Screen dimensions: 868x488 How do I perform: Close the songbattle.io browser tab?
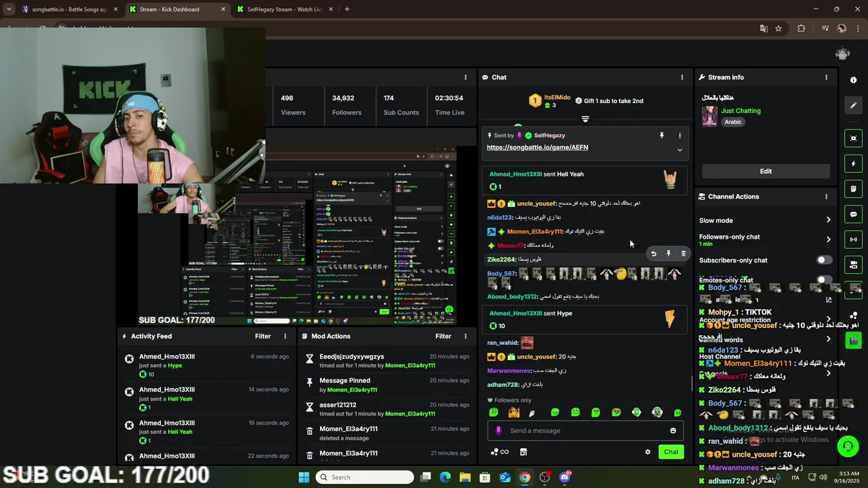pyautogui.click(x=115, y=9)
